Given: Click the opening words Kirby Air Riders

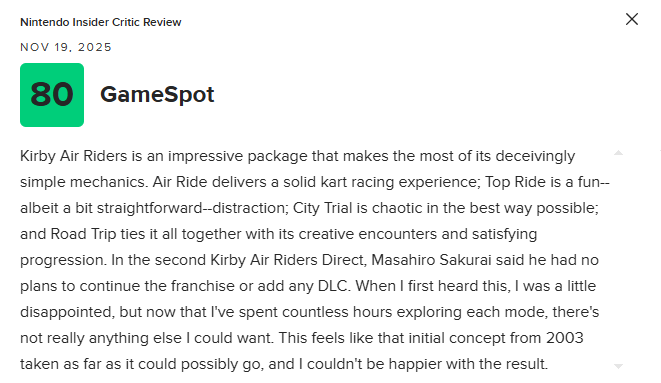Looking at the screenshot, I should click(73, 156).
